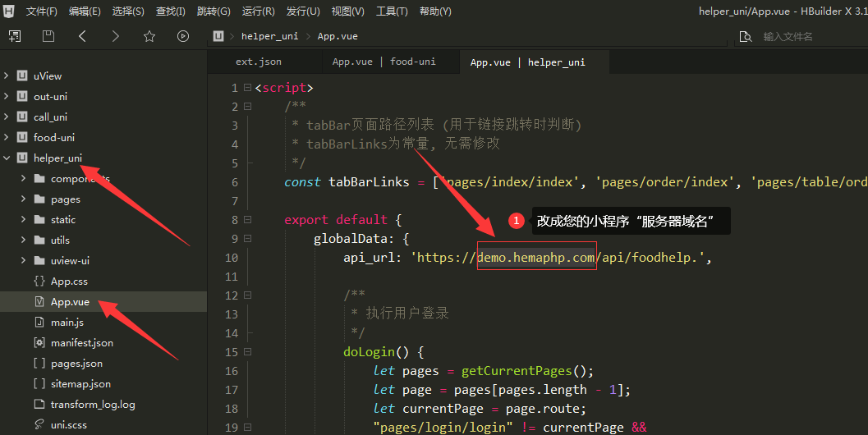Click the new file toolbar icon
The height and width of the screenshot is (435, 868).
[15, 36]
